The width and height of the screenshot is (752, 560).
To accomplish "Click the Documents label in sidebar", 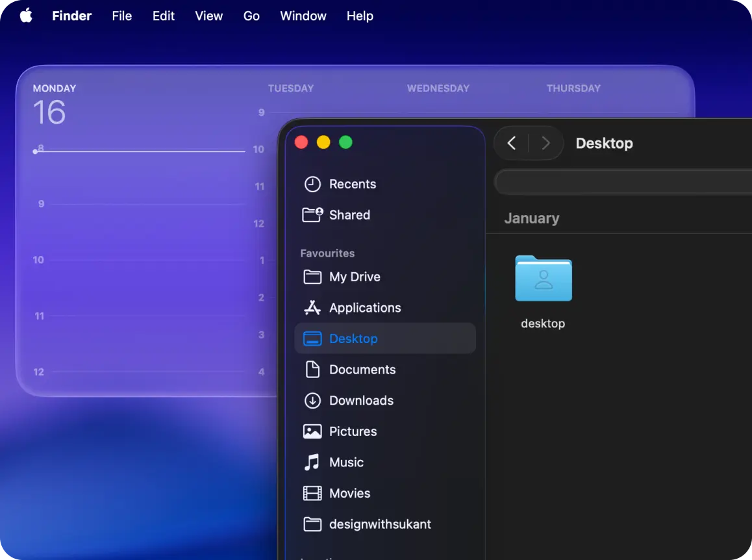I will [x=362, y=370].
